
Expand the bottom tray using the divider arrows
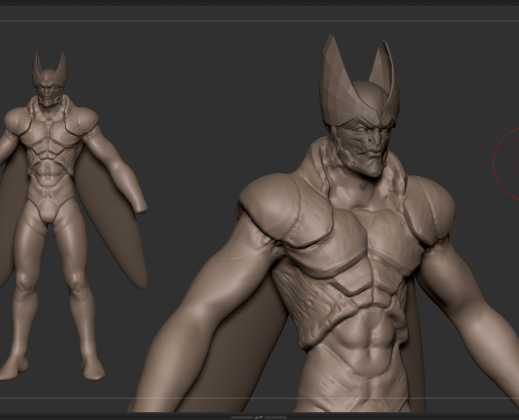point(259,417)
